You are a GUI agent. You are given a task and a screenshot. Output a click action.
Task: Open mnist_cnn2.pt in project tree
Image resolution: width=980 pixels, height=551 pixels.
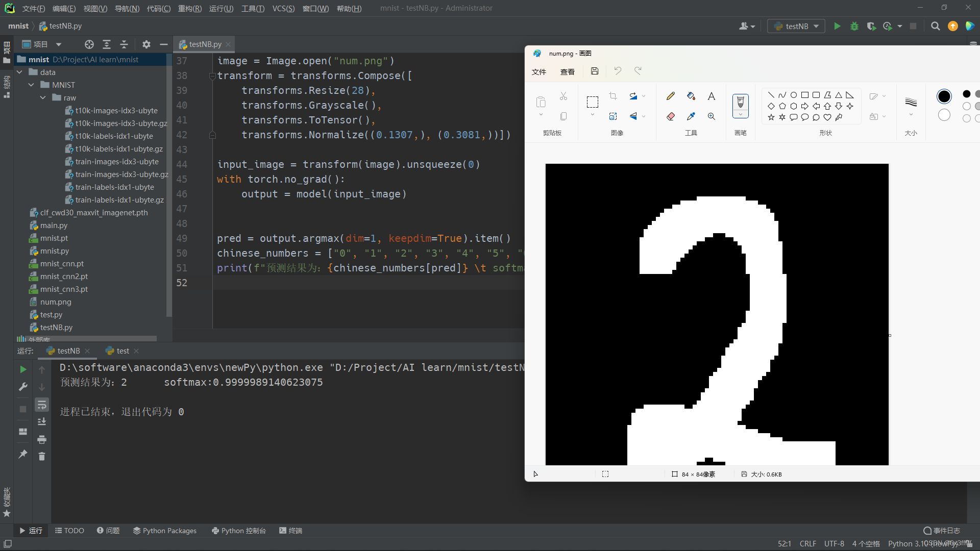pos(64,276)
